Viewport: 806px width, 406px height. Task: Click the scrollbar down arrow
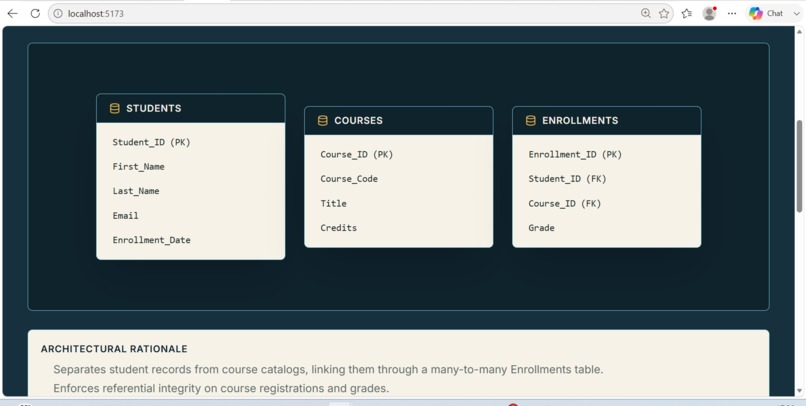click(x=799, y=393)
